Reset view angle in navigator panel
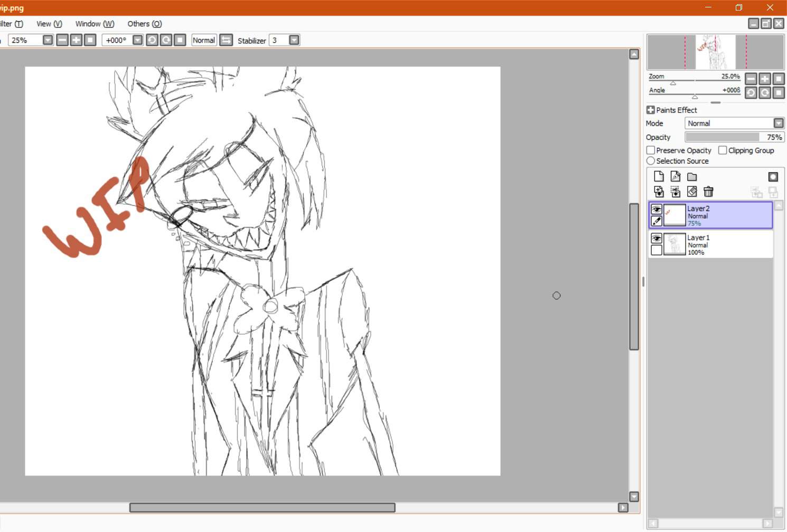Image resolution: width=787 pixels, height=532 pixels. (x=778, y=93)
